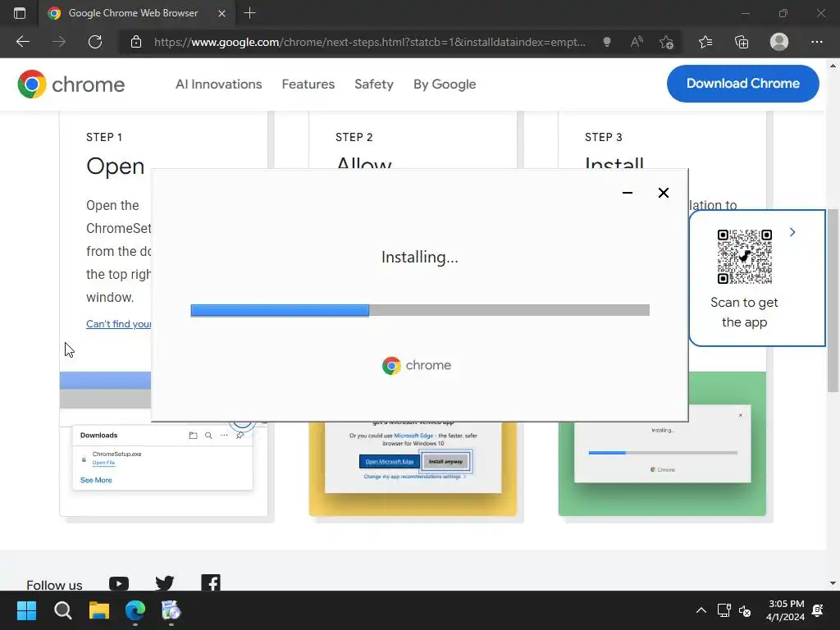
Task: Open the Chrome installer taskbar icon
Action: click(171, 610)
